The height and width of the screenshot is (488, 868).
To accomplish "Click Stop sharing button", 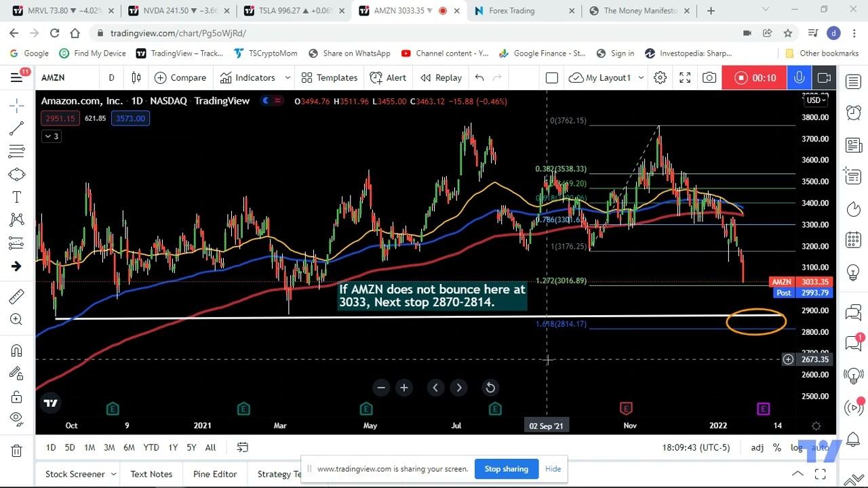I will click(x=506, y=469).
